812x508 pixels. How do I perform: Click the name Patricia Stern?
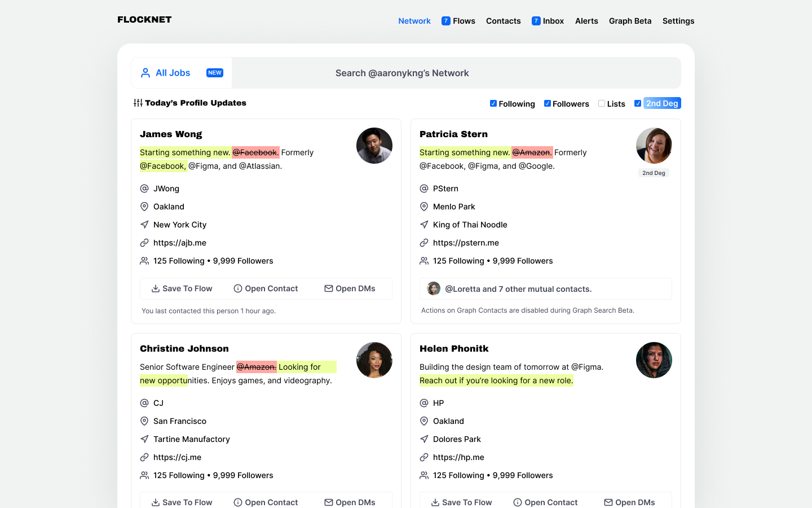click(453, 134)
